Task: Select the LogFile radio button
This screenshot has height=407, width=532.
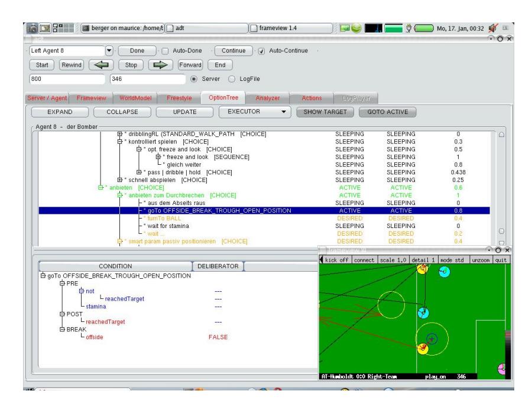Action: pos(232,79)
